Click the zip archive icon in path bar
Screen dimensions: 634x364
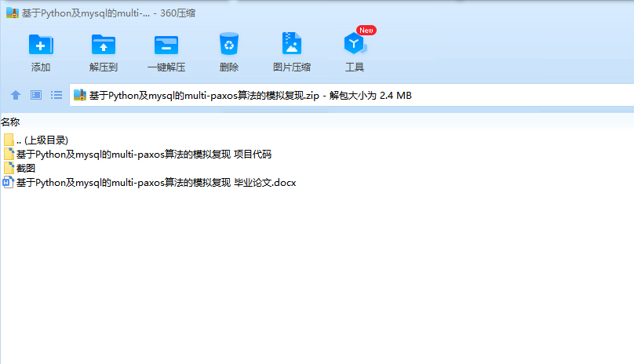(80, 95)
